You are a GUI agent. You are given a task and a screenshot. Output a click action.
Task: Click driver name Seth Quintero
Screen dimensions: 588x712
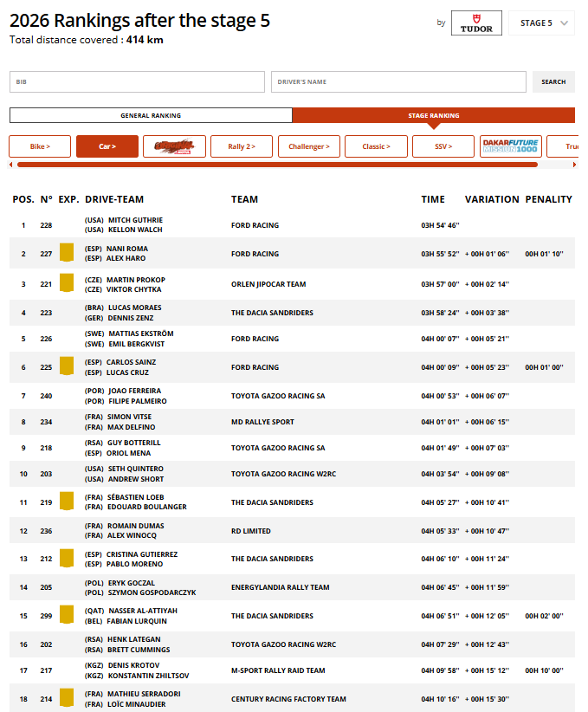click(136, 469)
